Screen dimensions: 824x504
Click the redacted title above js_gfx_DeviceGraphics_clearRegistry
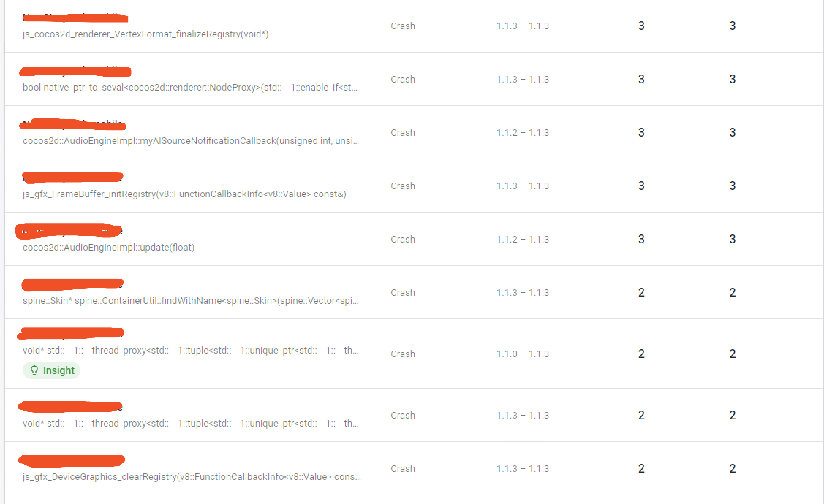click(72, 461)
